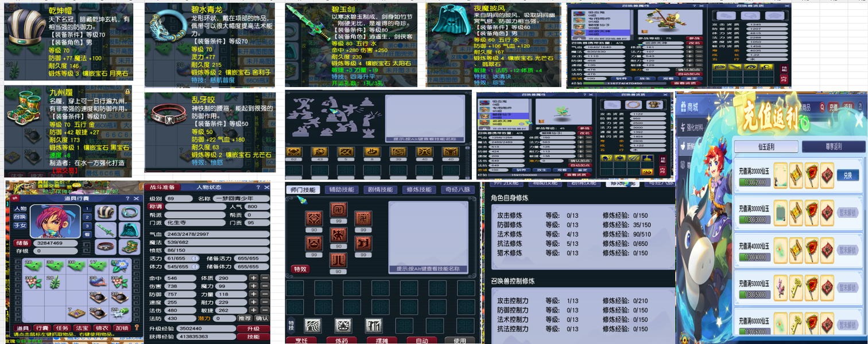
Task: Decrease 耐力 with the minus button
Action: tap(265, 302)
